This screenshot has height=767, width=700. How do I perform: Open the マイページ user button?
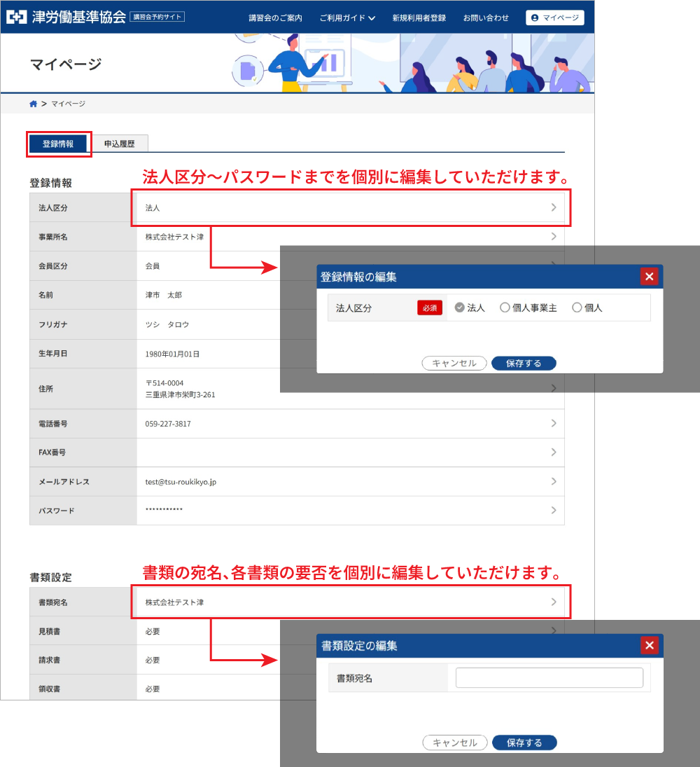click(x=554, y=18)
